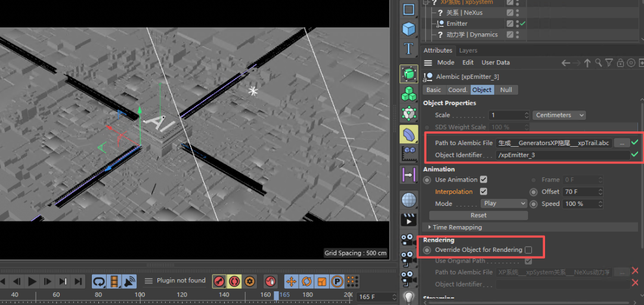The image size is (644, 305).
Task: Click the Reset button under Animation
Action: point(478,215)
